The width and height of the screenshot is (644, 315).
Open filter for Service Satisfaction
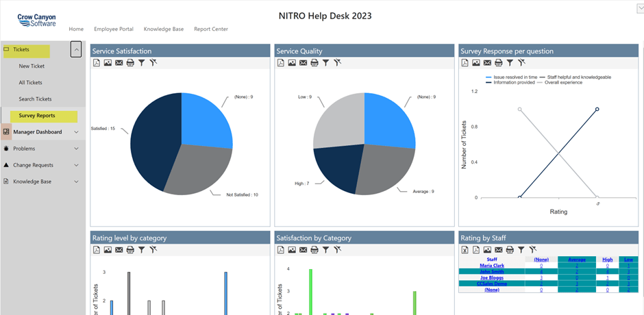141,63
